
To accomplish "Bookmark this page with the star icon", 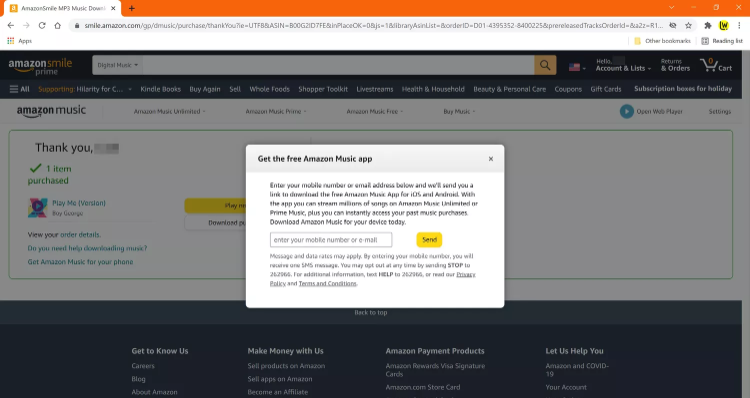I will click(688, 25).
